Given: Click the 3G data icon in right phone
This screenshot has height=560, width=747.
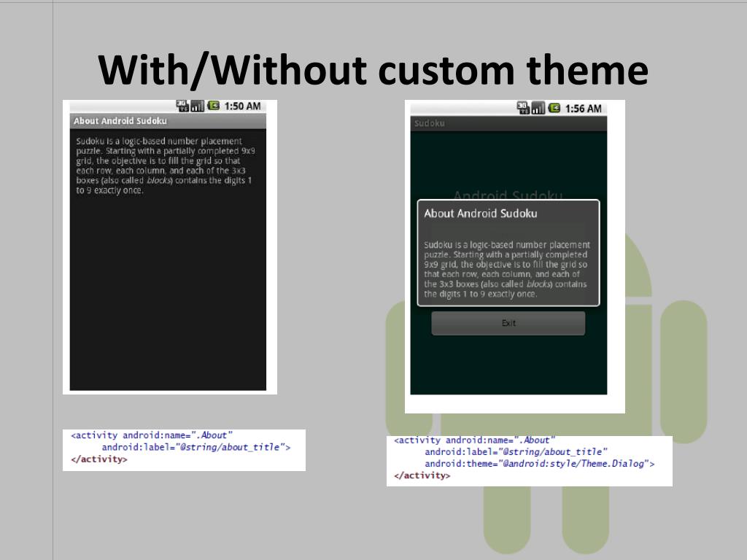Looking at the screenshot, I should pyautogui.click(x=523, y=108).
